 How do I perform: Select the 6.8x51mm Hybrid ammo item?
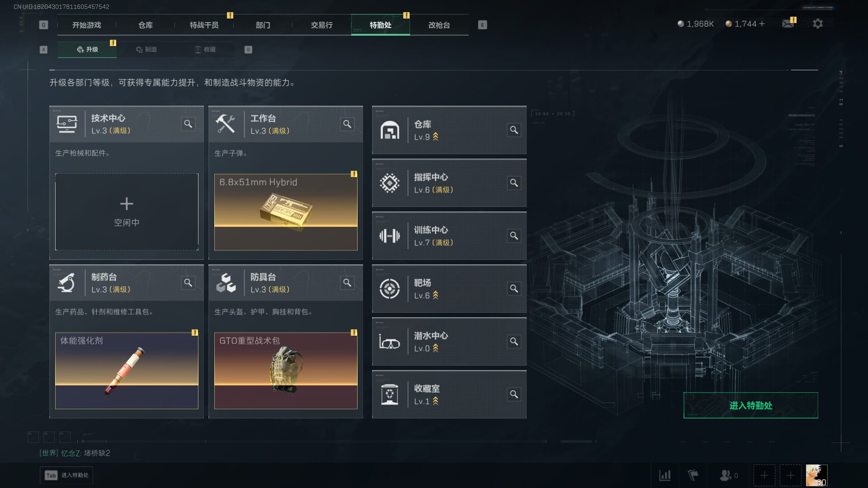[x=286, y=212]
